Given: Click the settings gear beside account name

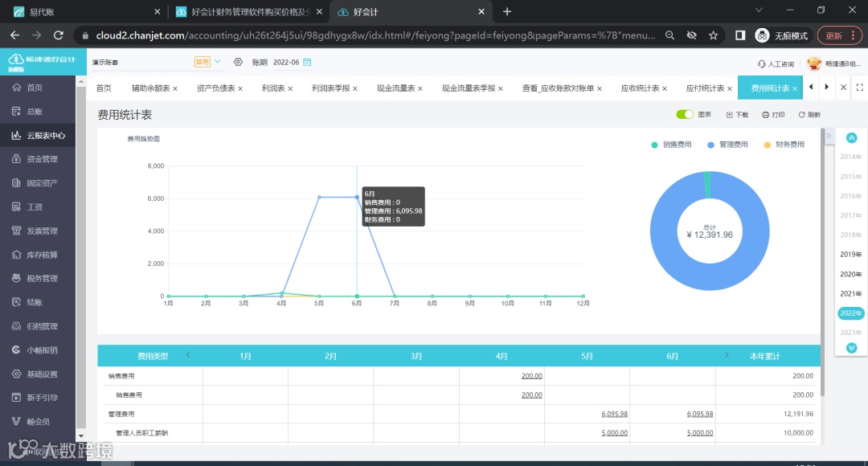Looking at the screenshot, I should [238, 62].
